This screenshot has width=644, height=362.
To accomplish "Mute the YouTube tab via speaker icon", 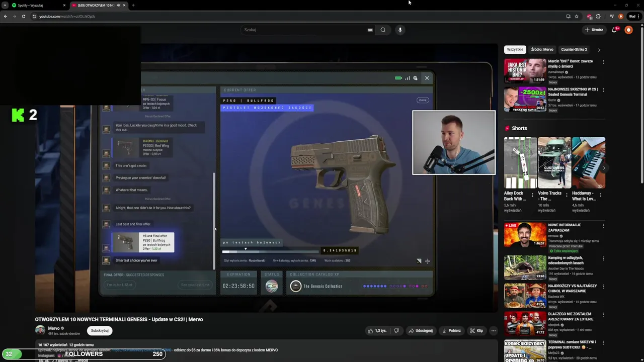I will pyautogui.click(x=118, y=5).
